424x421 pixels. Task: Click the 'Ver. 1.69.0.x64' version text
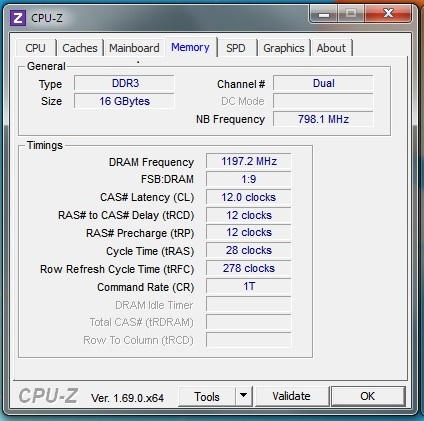coord(127,398)
